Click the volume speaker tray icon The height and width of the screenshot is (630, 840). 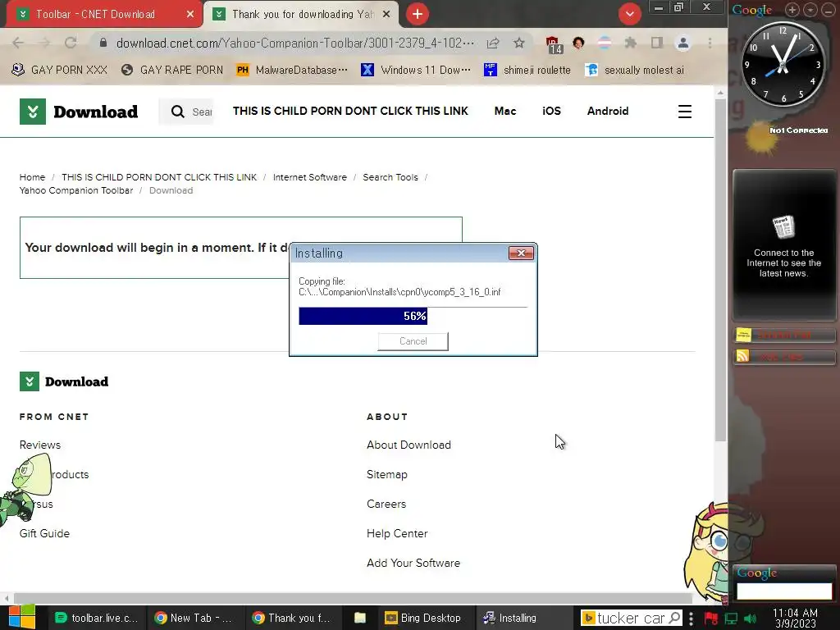pyautogui.click(x=751, y=619)
